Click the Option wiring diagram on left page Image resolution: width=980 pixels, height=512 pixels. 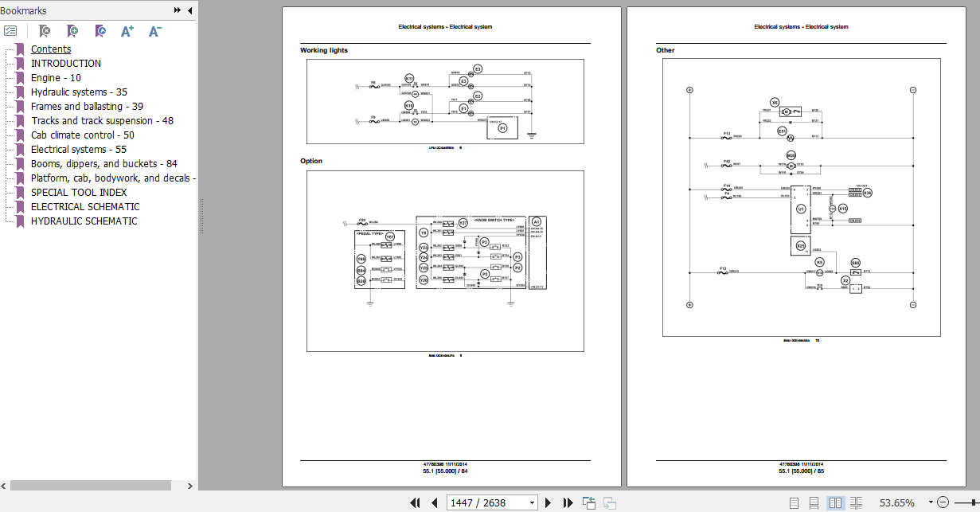coord(445,261)
